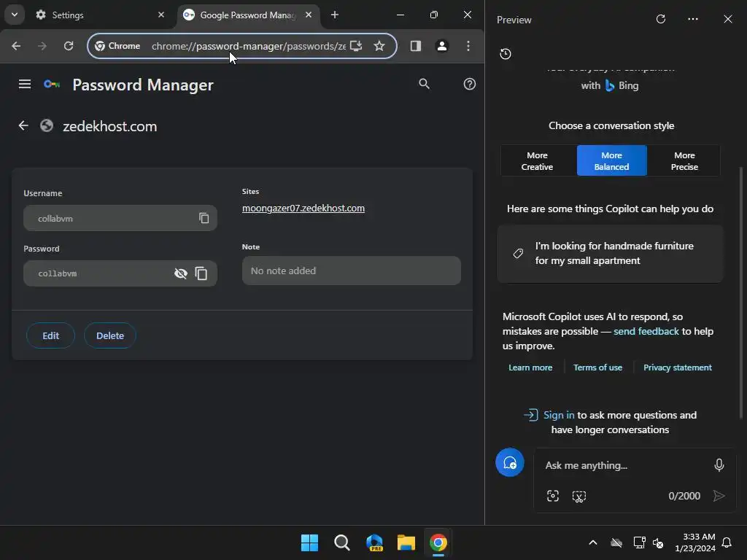The height and width of the screenshot is (560, 747).
Task: Open Password Manager help
Action: click(x=470, y=84)
